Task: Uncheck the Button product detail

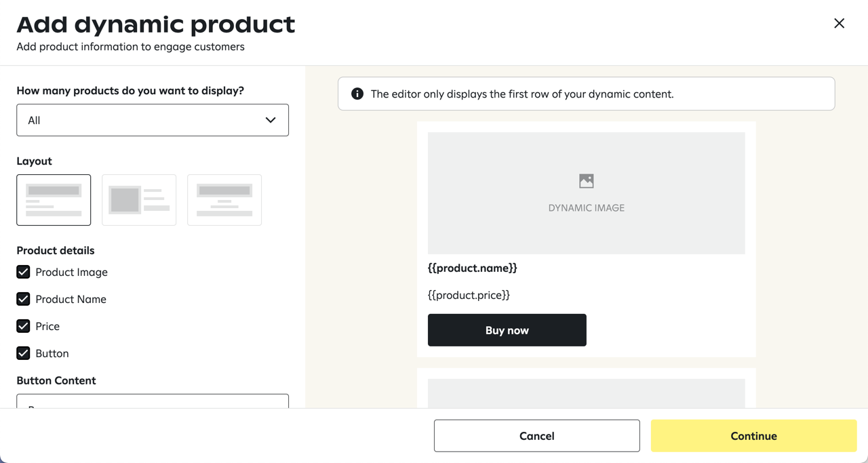Action: (x=22, y=353)
